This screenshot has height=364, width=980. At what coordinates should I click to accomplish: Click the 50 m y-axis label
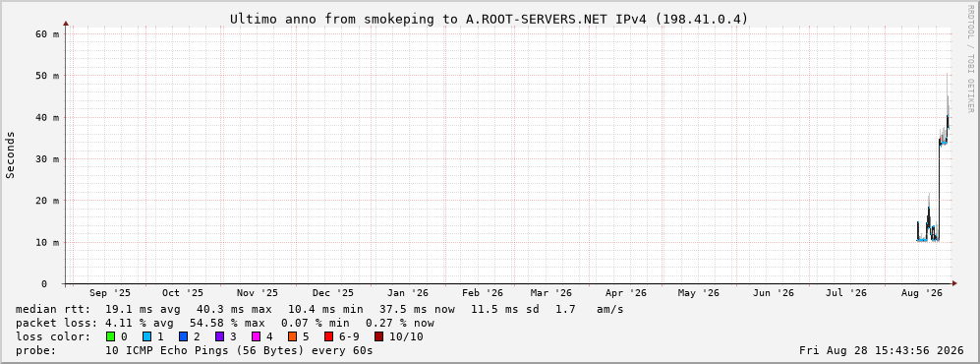click(47, 76)
